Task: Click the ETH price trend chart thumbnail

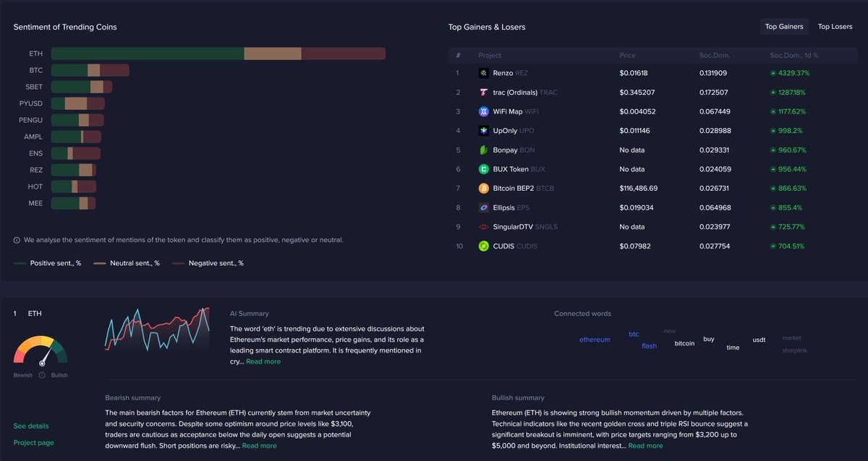Action: point(157,329)
